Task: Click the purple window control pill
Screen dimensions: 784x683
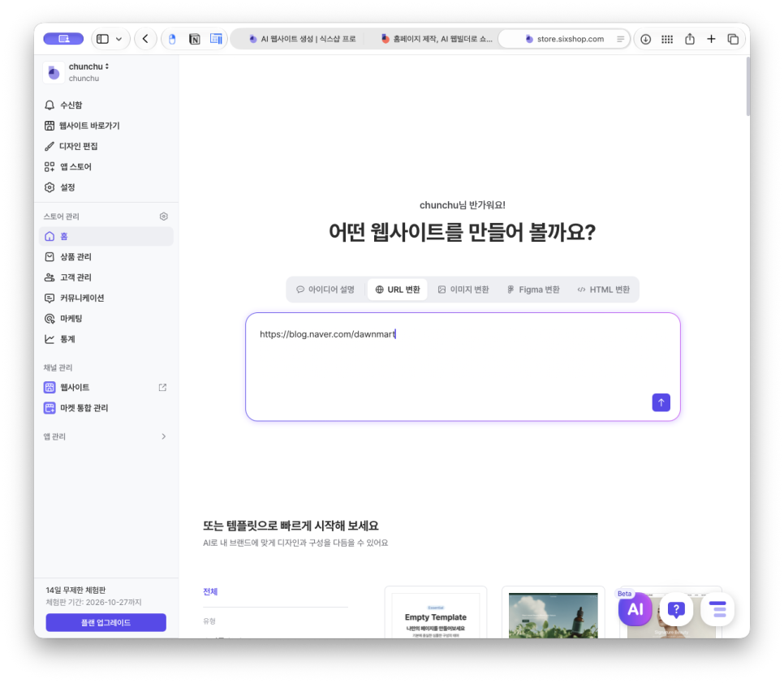Action: coord(63,39)
